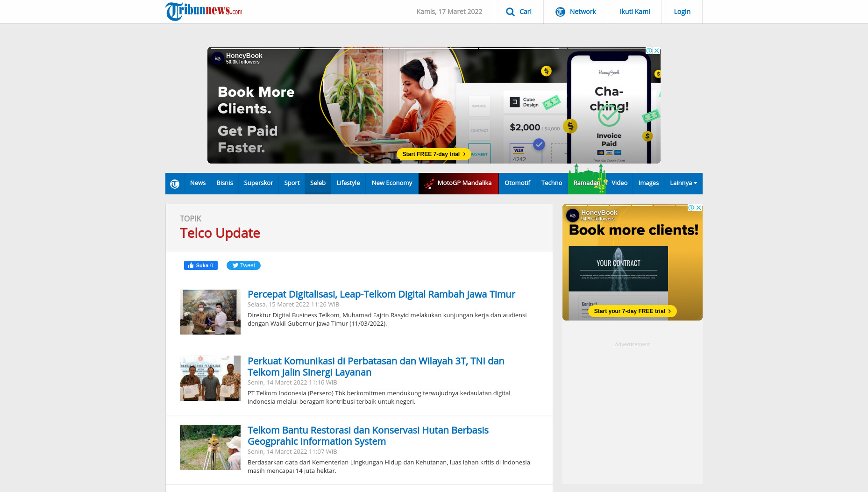Image resolution: width=868 pixels, height=492 pixels.
Task: Open the Images section
Action: 648,183
